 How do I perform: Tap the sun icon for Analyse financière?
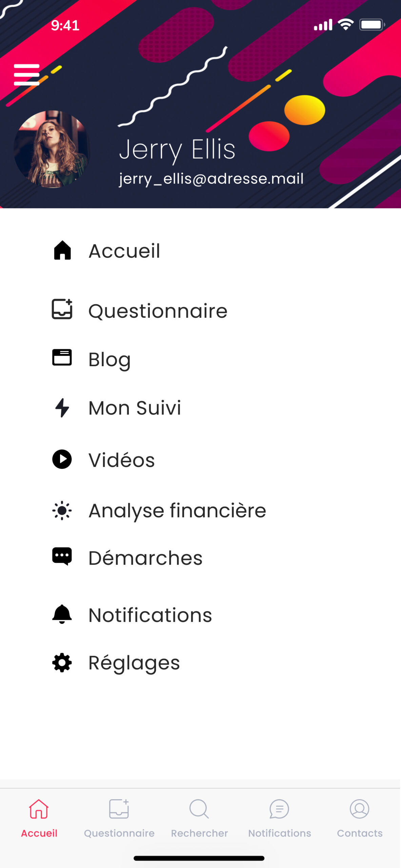point(62,510)
